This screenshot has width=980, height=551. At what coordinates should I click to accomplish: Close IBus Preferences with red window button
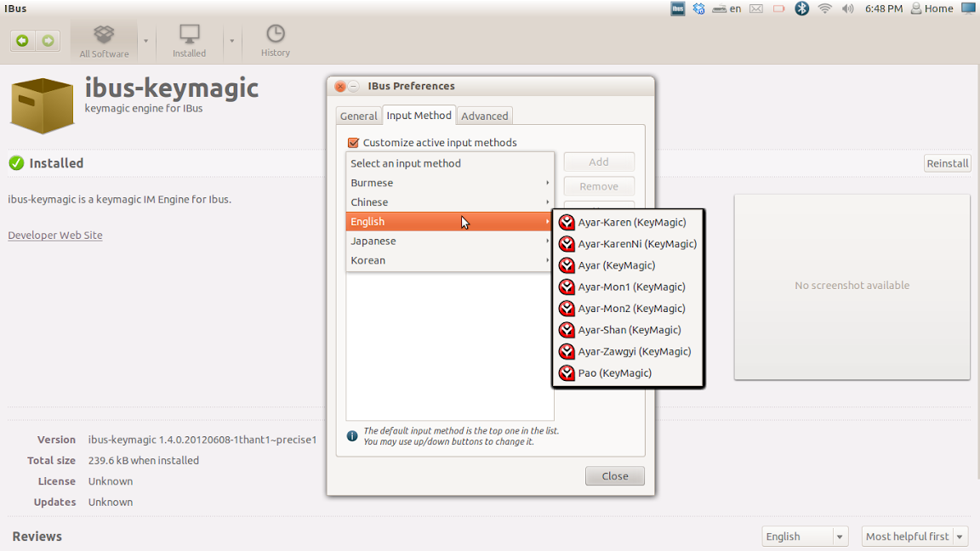340,86
